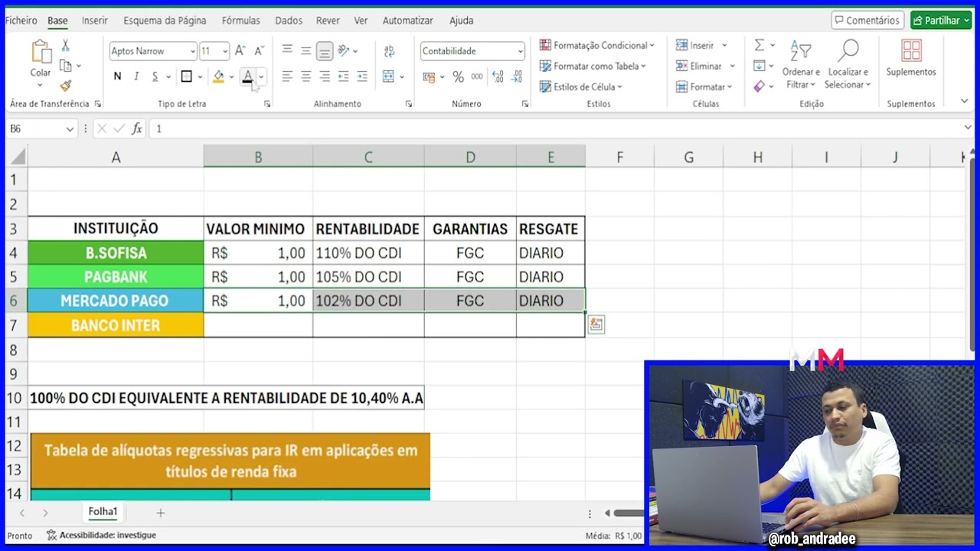Viewport: 980px width, 551px height.
Task: Open the Suplementos add-ins icon
Action: [910, 58]
